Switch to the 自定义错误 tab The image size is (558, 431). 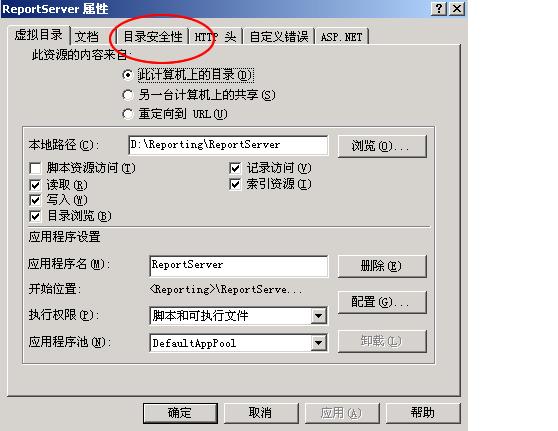pyautogui.click(x=279, y=37)
